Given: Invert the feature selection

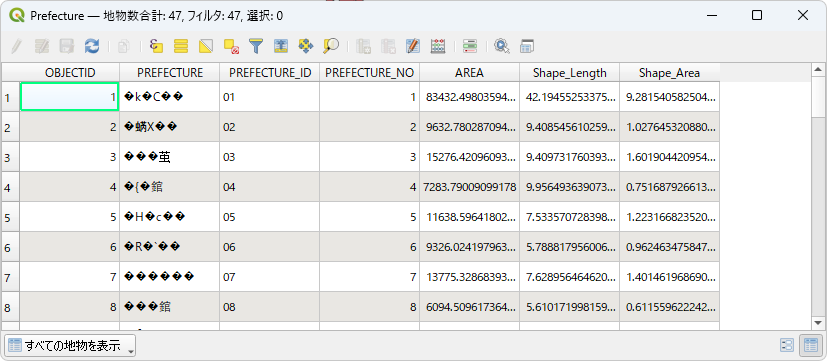Looking at the screenshot, I should pyautogui.click(x=206, y=46).
